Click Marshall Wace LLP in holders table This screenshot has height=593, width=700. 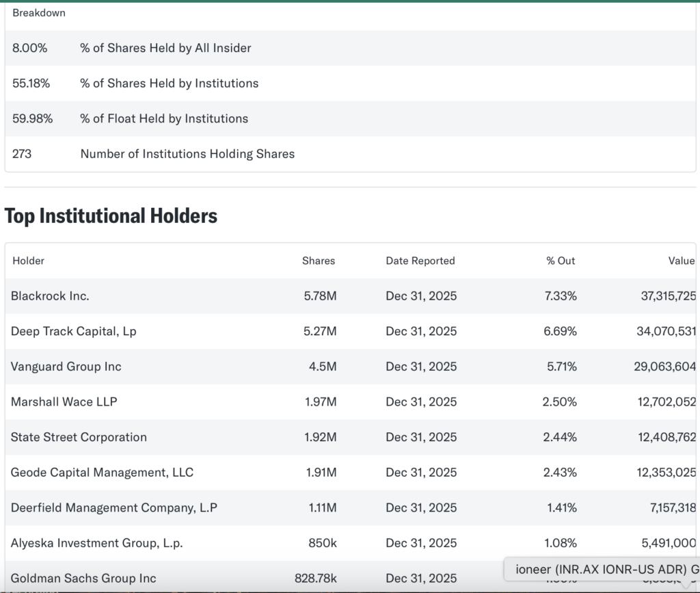click(x=64, y=401)
